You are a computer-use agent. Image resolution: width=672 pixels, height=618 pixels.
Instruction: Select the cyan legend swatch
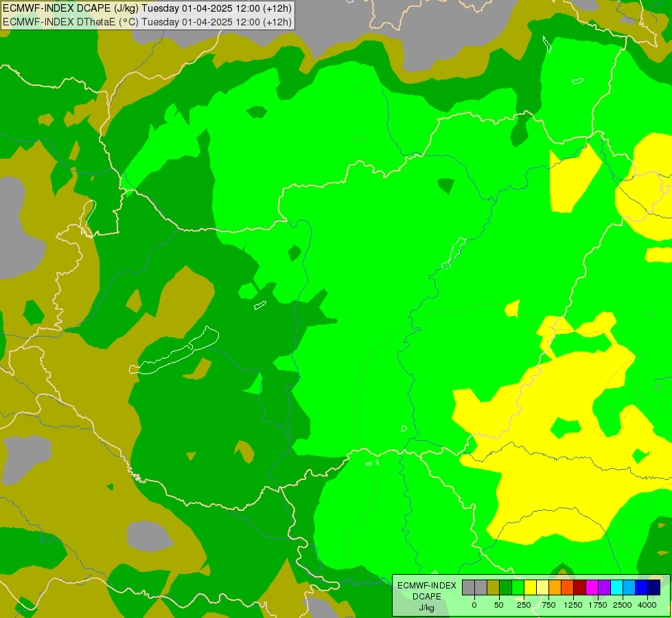tap(616, 587)
